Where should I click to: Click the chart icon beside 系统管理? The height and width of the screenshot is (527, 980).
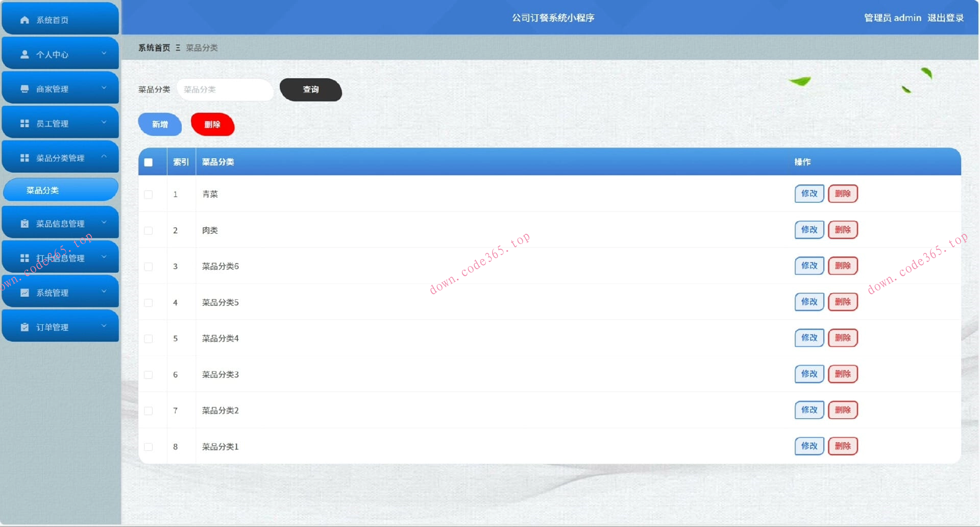point(24,293)
